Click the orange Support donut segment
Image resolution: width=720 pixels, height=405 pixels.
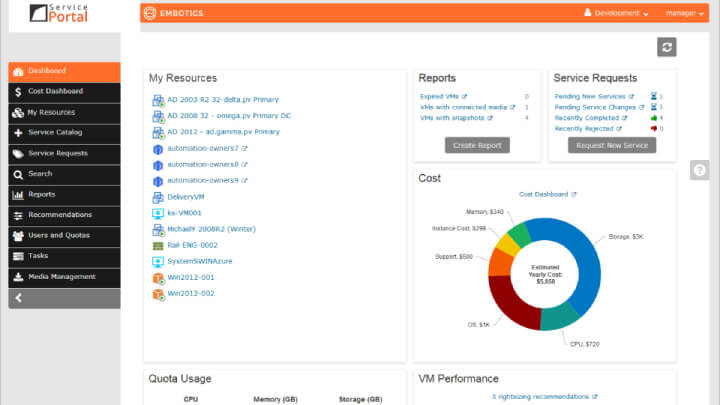coord(499,263)
